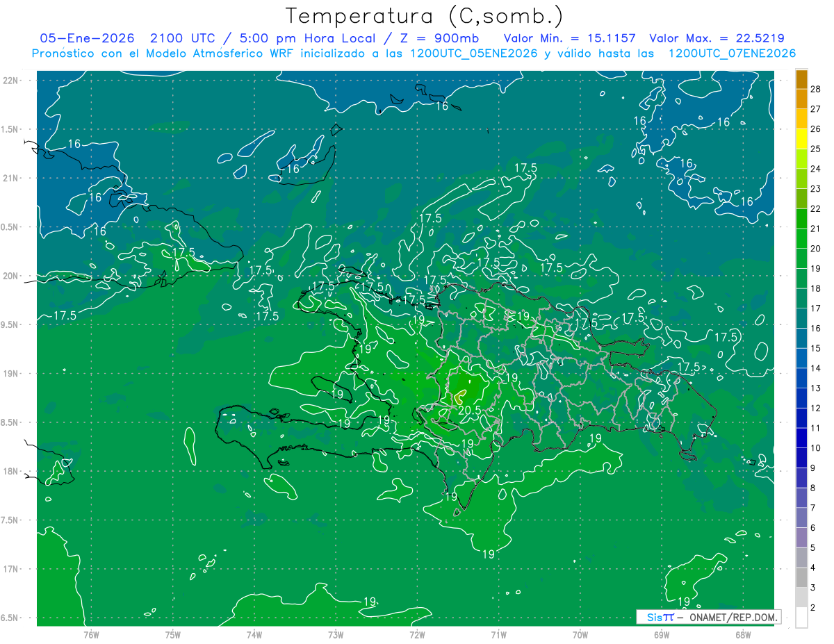This screenshot has width=834, height=644.
Task: Click the '70W' longitude axis label
Action: coord(580,635)
